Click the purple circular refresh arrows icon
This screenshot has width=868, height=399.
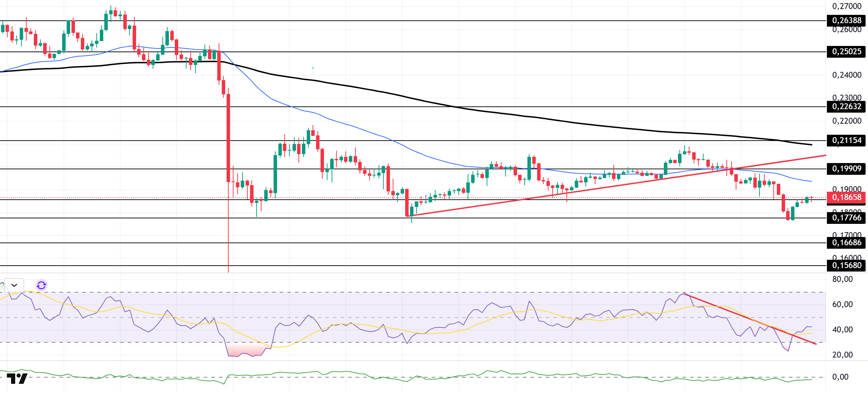click(x=41, y=285)
